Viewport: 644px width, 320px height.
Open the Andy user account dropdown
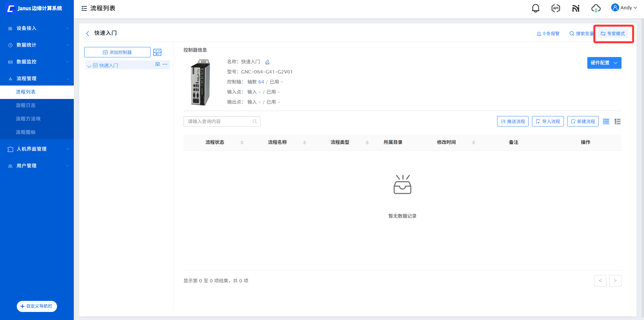pyautogui.click(x=624, y=8)
